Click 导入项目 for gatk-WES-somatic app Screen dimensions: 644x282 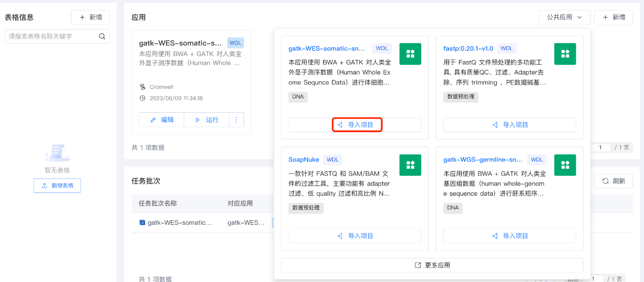tap(354, 125)
